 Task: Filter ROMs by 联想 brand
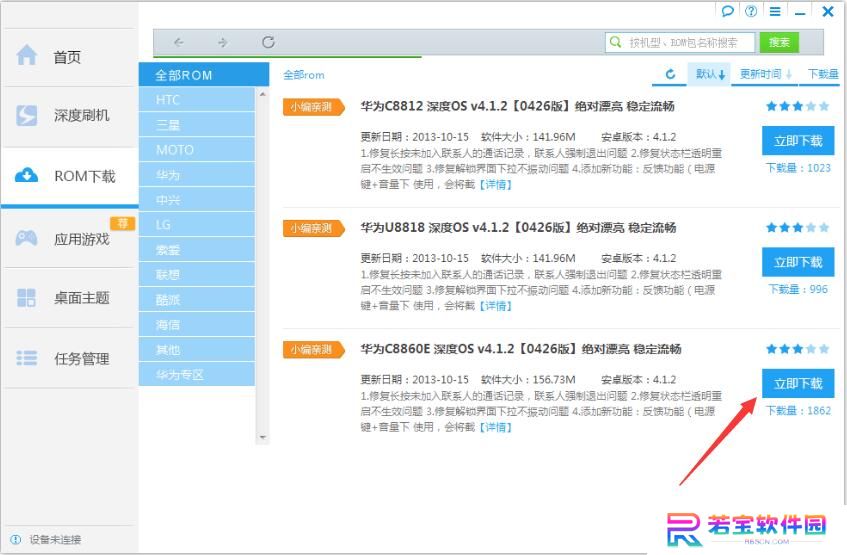[197, 275]
